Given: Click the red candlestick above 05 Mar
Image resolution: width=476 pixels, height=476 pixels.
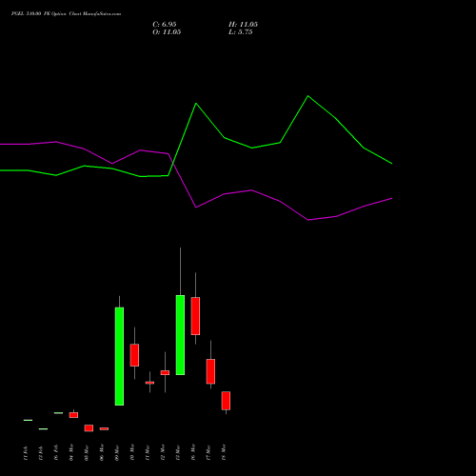Looking at the screenshot, I should coord(89,428).
